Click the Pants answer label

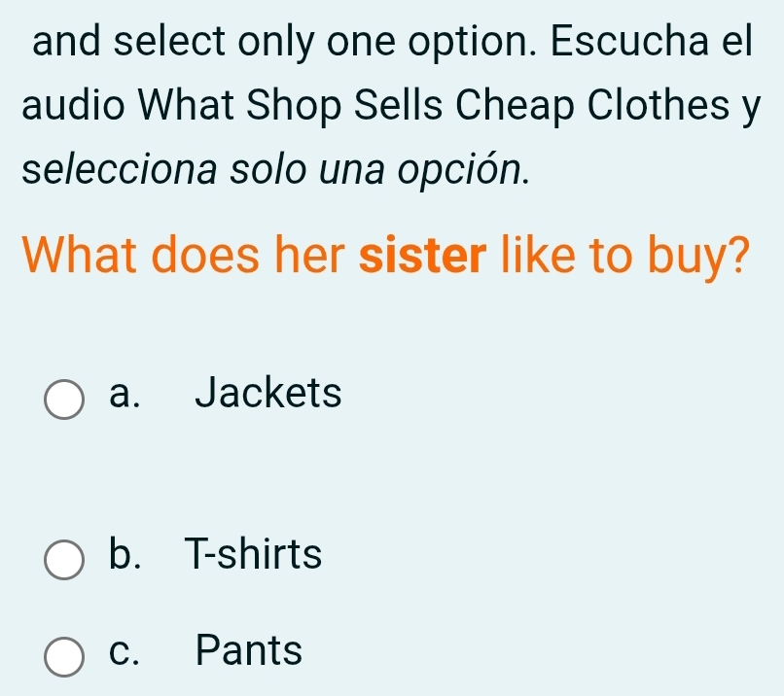pos(250,652)
